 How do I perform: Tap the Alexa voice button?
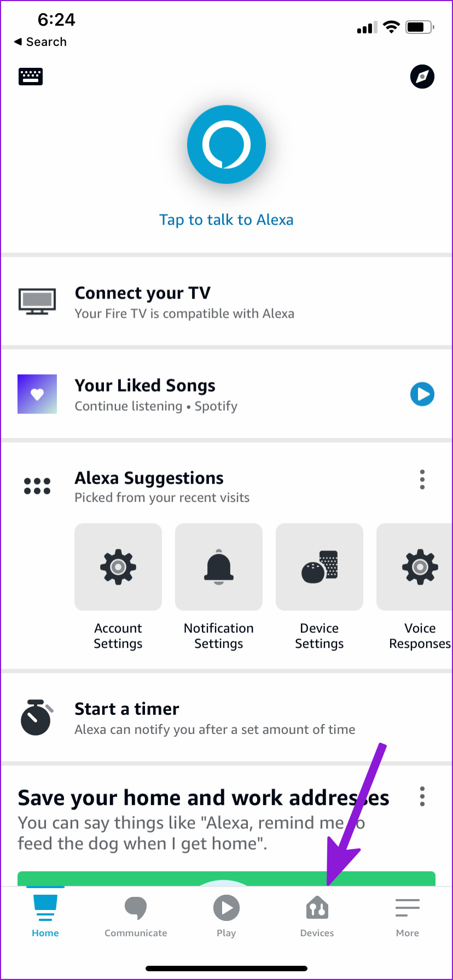226,144
